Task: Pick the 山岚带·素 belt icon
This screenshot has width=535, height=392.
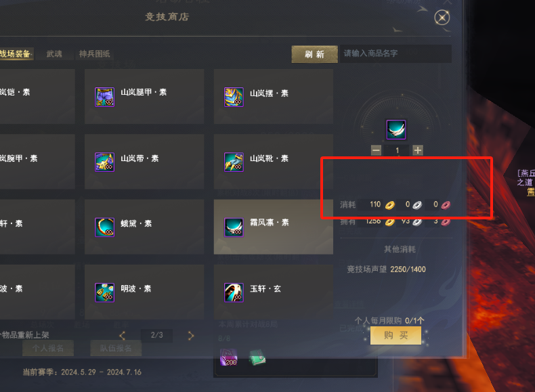Action: point(104,162)
